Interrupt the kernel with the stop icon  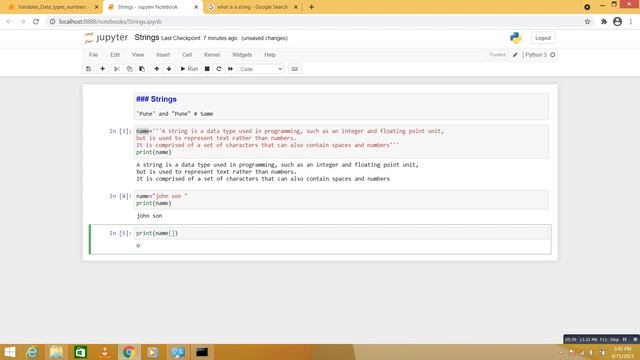tap(207, 69)
